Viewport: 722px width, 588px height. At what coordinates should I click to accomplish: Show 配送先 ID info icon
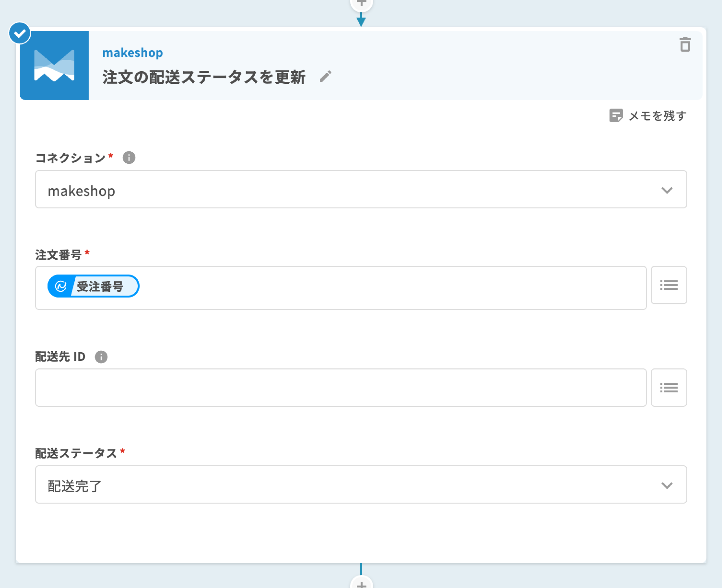click(101, 357)
